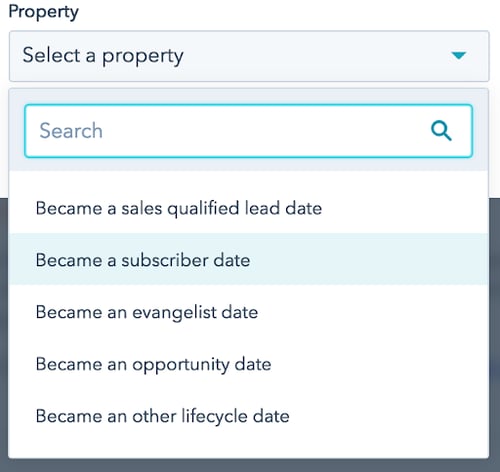This screenshot has height=472, width=500.
Task: Click the grey padding around the search box
Action: pos(248,164)
